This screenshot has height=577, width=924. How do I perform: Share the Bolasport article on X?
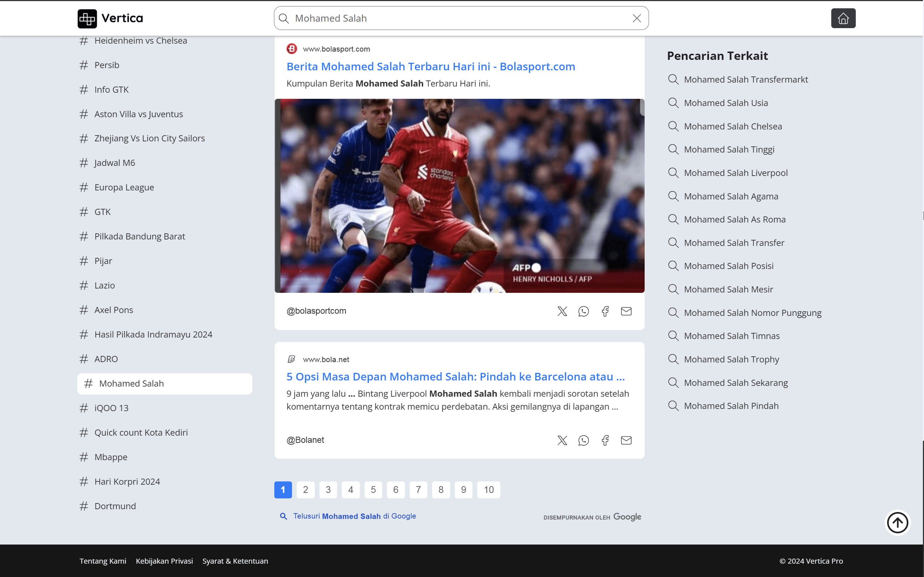pos(562,311)
